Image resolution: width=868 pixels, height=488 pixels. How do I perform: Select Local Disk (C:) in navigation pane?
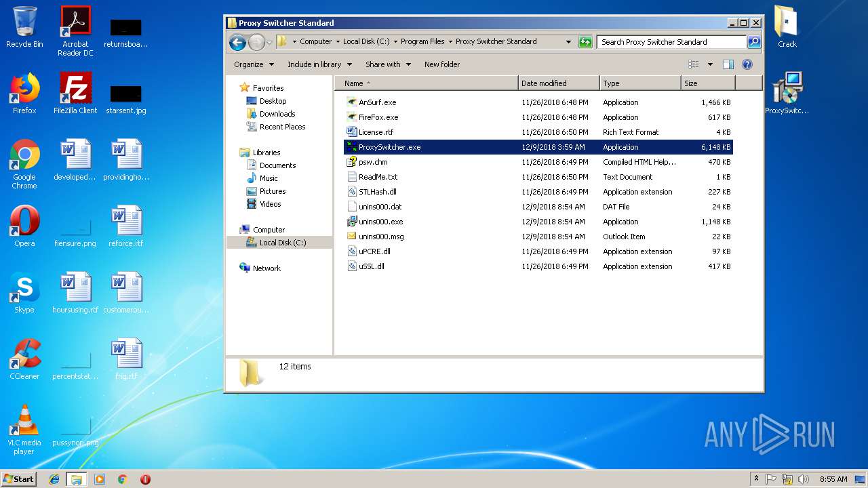283,243
